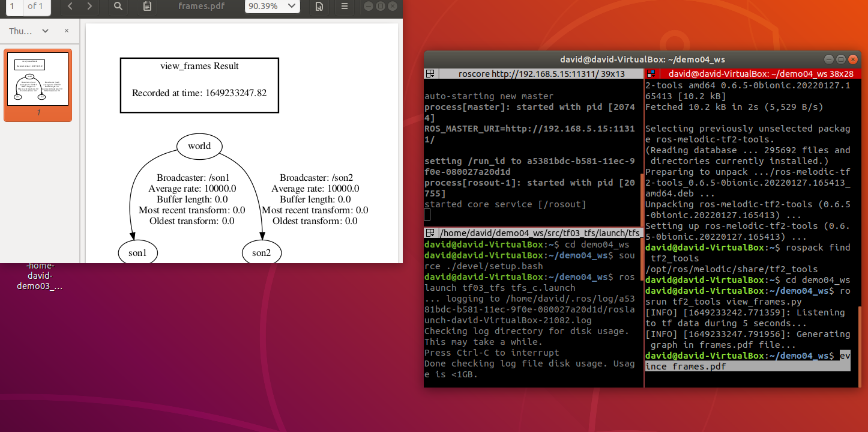The height and width of the screenshot is (432, 868).
Task: Click 'started core service [/rosout]' line
Action: click(505, 204)
